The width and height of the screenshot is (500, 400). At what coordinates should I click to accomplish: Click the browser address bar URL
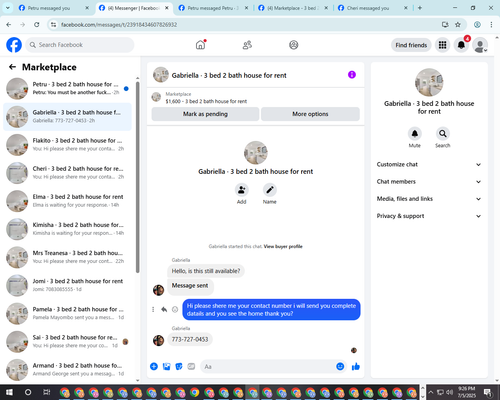pyautogui.click(x=119, y=25)
